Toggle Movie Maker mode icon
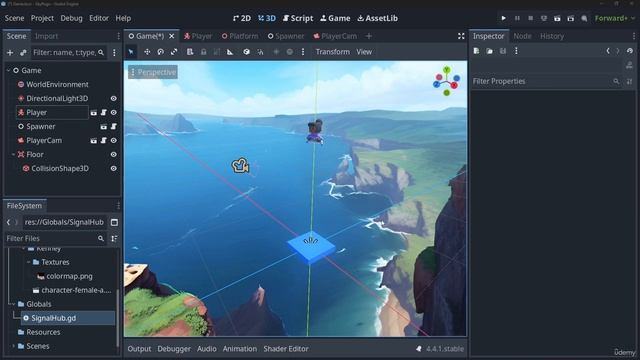Viewport: 640px width, 360px height. [584, 18]
